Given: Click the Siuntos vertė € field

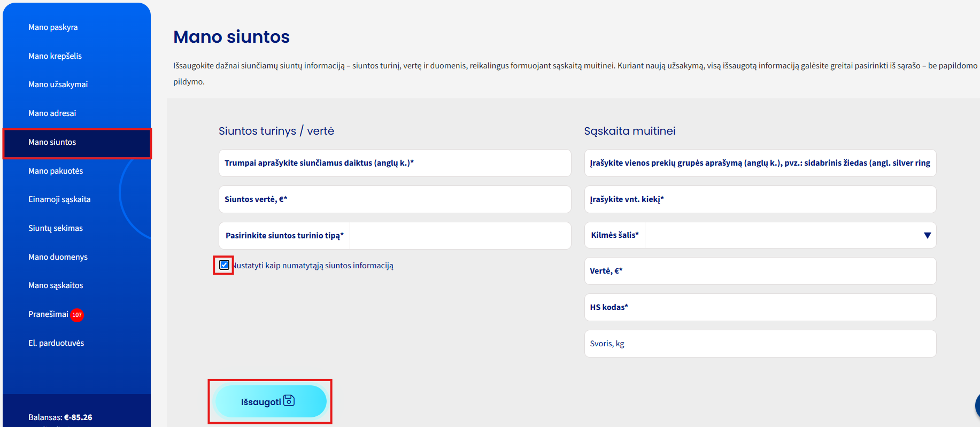Looking at the screenshot, I should (x=395, y=199).
